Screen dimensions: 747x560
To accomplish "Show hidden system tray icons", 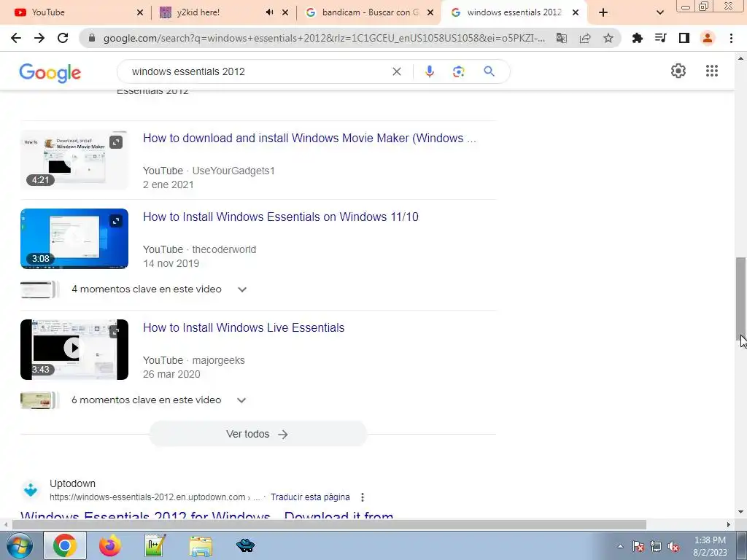I will (620, 546).
